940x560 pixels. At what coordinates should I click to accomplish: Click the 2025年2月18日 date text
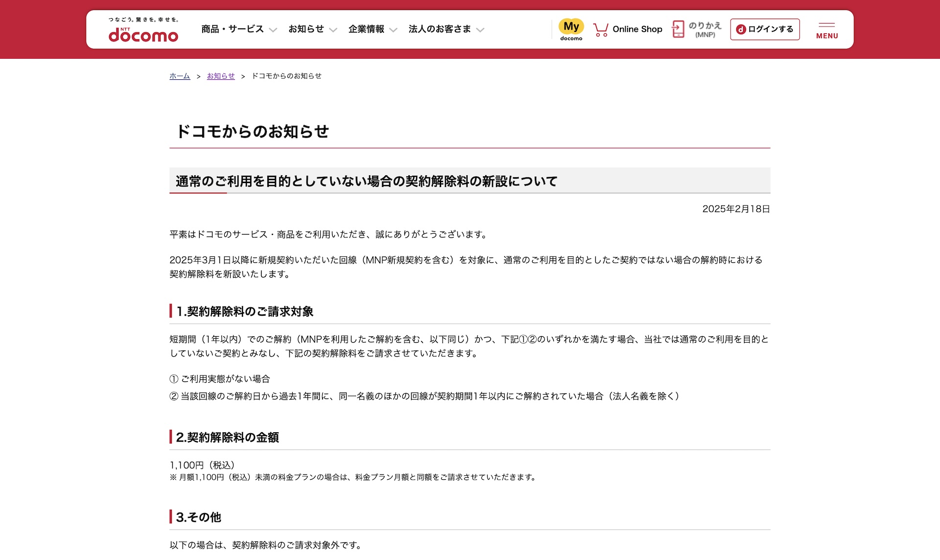point(736,209)
